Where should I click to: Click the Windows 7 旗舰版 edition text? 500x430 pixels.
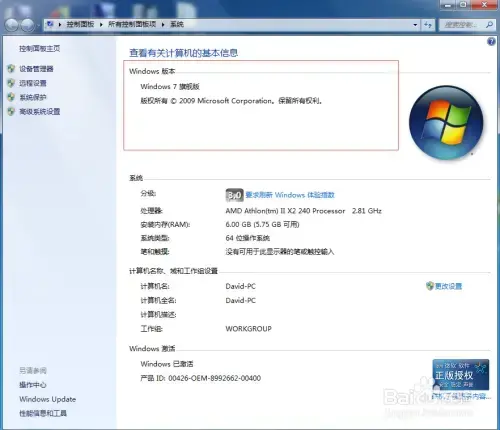pyautogui.click(x=170, y=87)
